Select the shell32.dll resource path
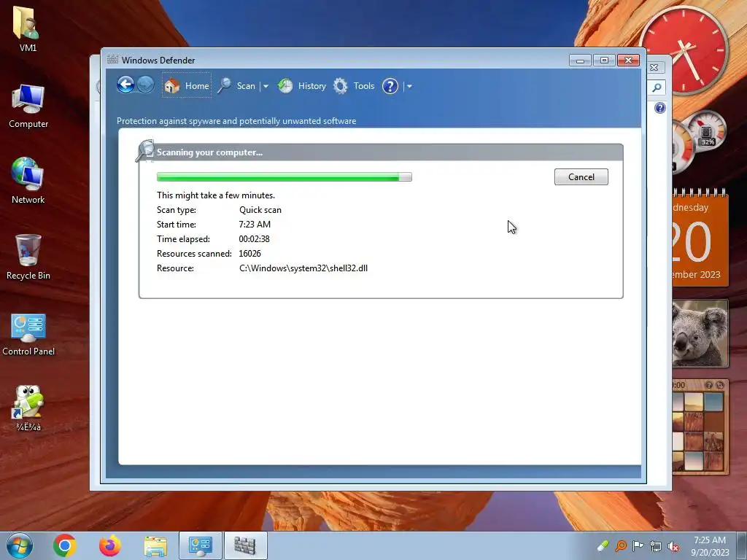 [x=303, y=268]
